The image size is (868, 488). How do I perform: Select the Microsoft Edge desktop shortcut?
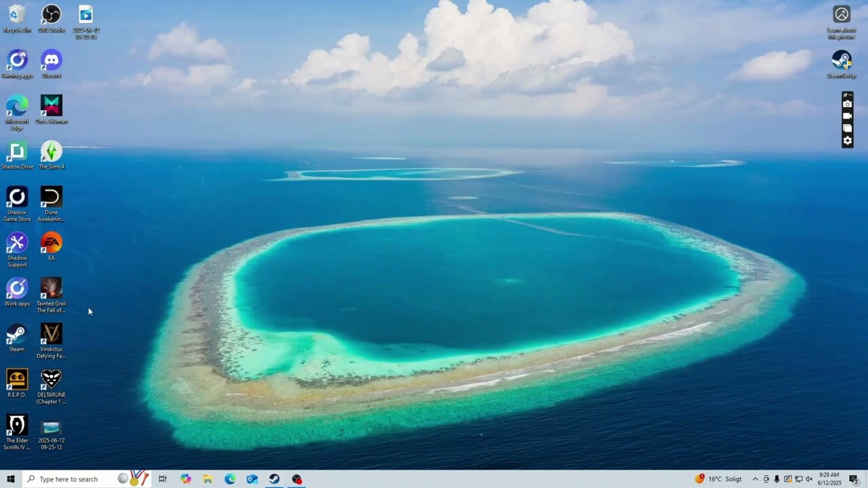[17, 113]
